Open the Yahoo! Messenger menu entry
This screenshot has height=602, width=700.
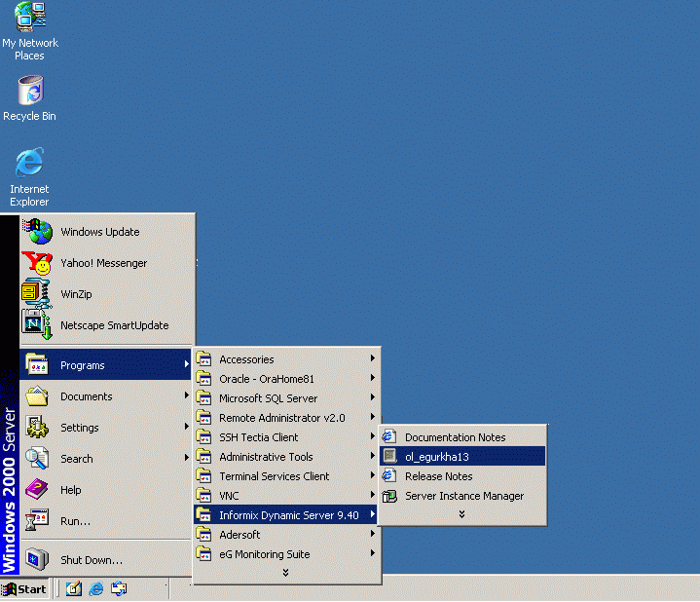(x=107, y=263)
